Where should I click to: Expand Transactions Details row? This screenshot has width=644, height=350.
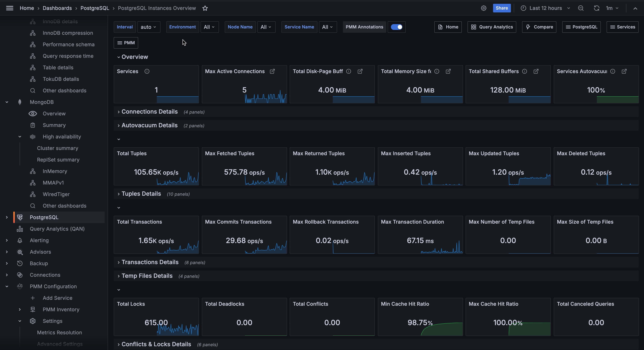[150, 262]
